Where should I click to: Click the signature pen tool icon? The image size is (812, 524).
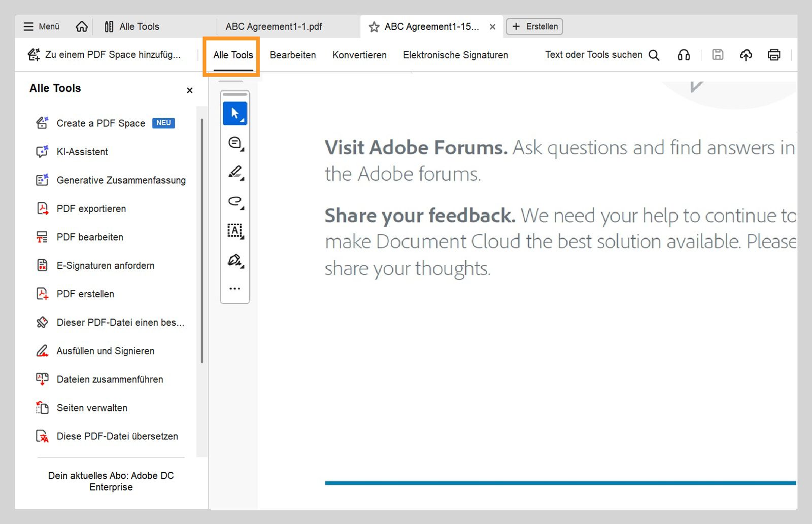pyautogui.click(x=235, y=260)
